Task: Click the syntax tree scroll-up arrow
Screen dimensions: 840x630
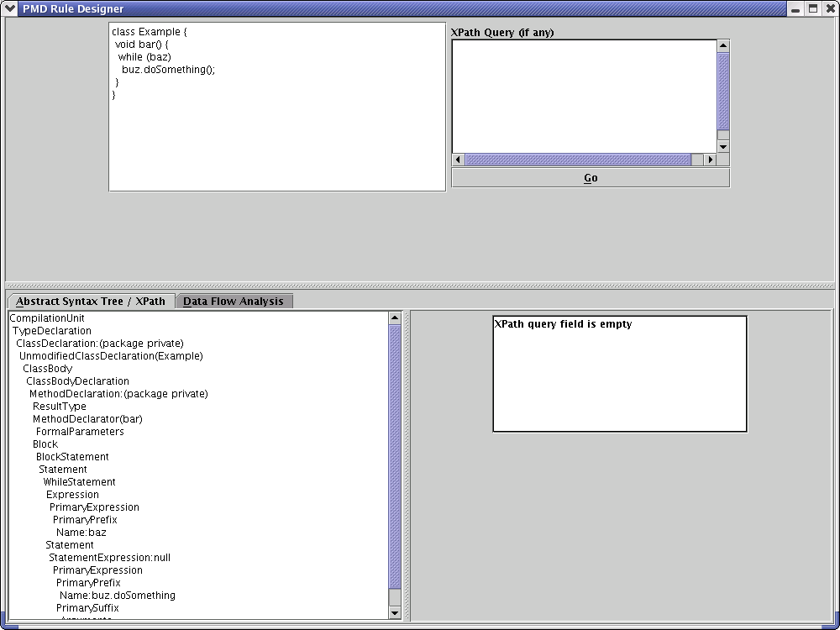Action: click(x=395, y=318)
